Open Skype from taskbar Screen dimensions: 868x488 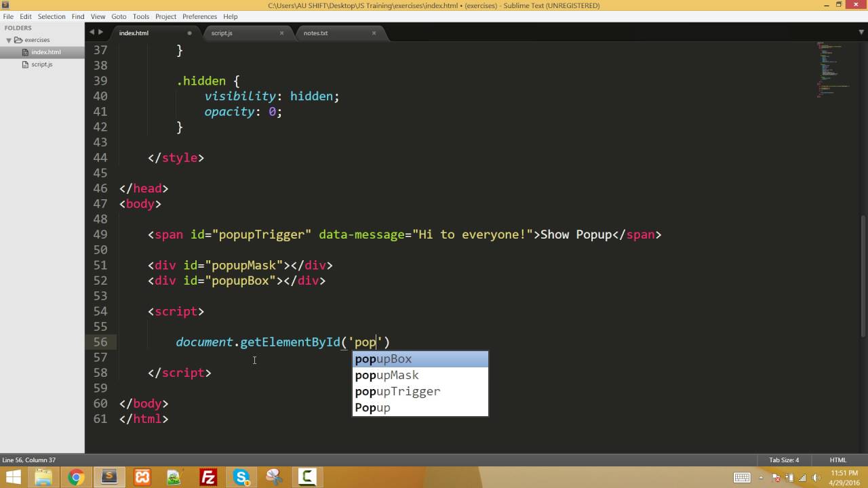[x=241, y=477]
